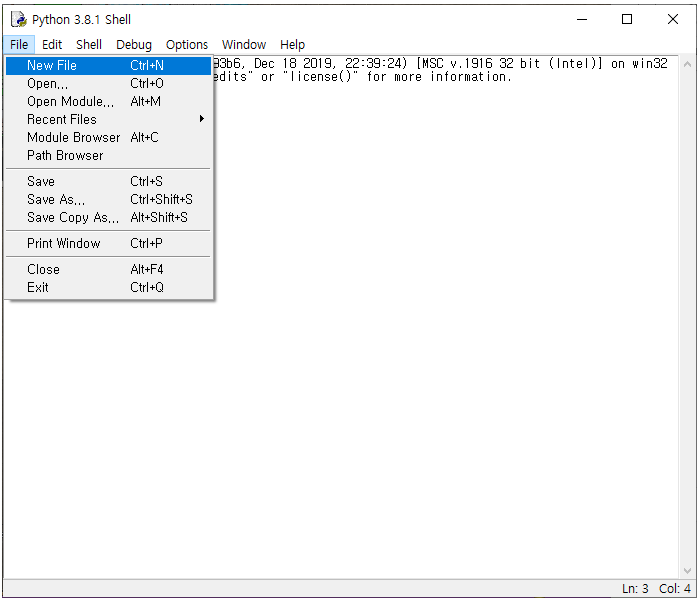
Task: Click the 'license()' text in shell output
Action: coord(321,77)
